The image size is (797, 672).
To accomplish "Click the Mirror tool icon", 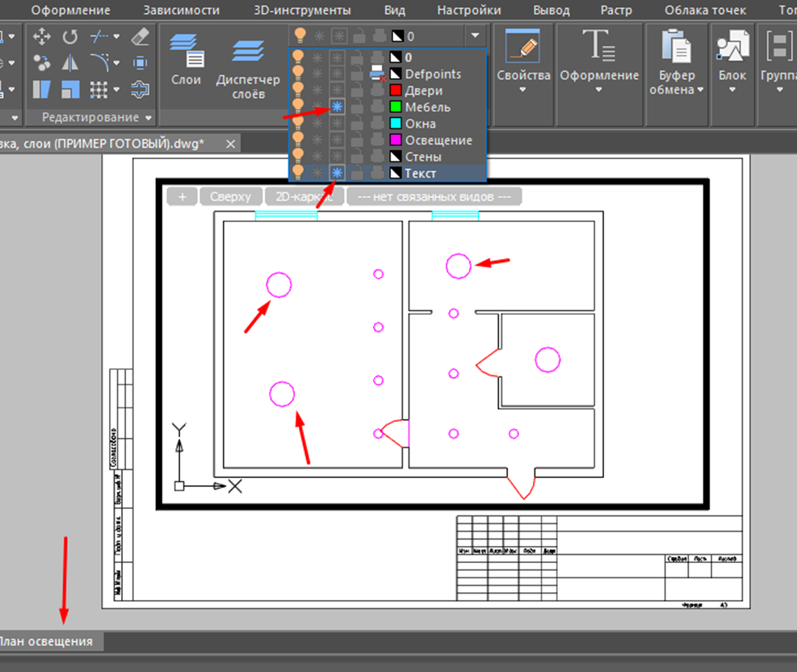I will pyautogui.click(x=70, y=62).
